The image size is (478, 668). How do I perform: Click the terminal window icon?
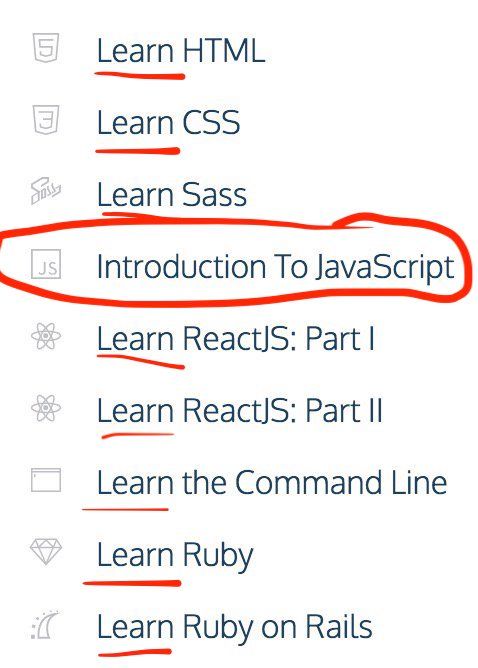[46, 480]
